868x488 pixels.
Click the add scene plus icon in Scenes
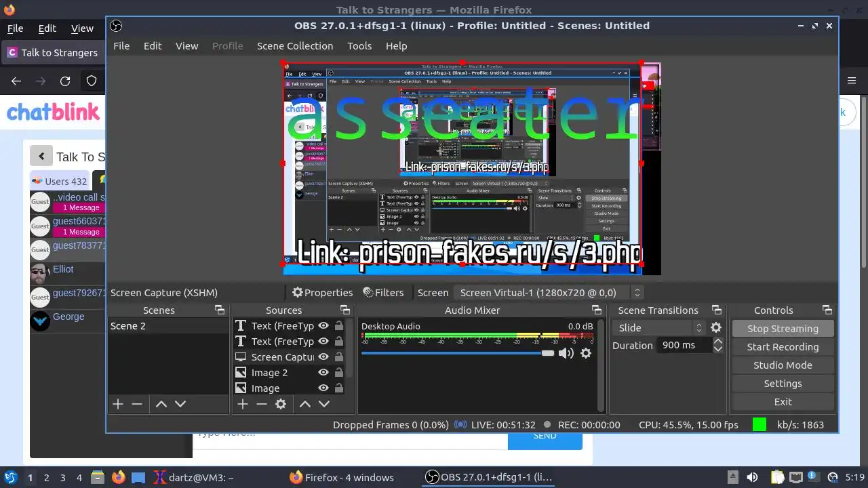[118, 404]
